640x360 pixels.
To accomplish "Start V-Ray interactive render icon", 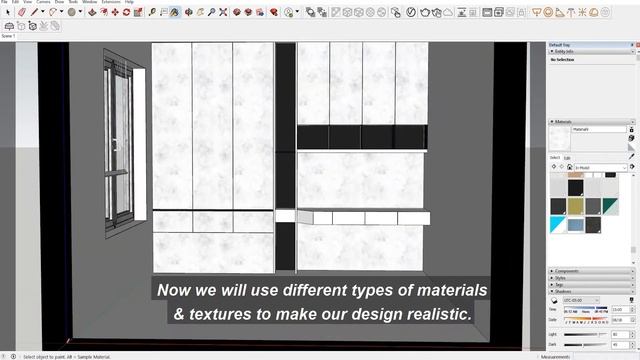I will coord(436,12).
